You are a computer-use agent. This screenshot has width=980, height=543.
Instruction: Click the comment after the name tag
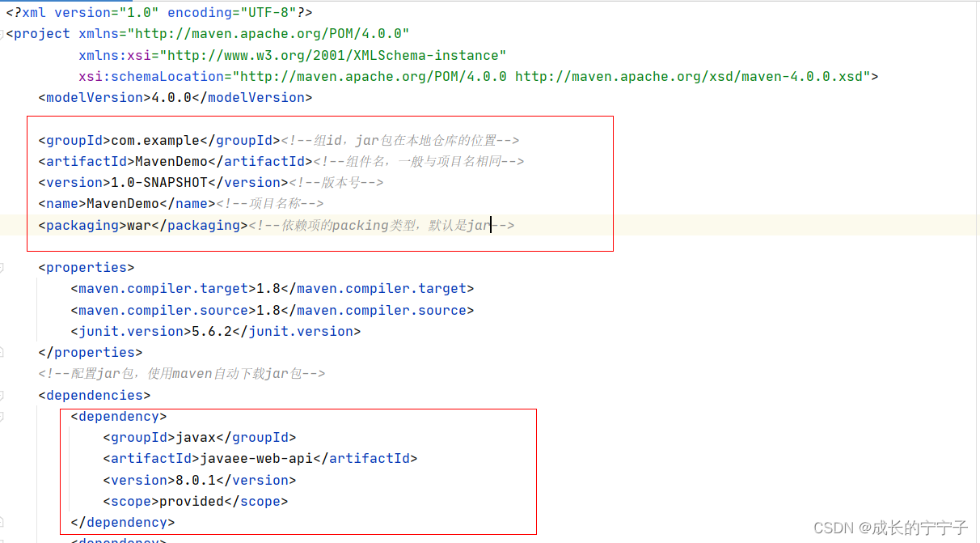[x=269, y=203]
